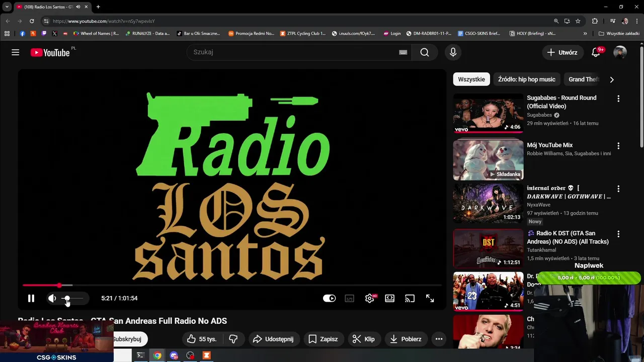Viewport: 644px width, 362px height.
Task: Select Źródło: hip hop music chip
Action: (x=527, y=79)
